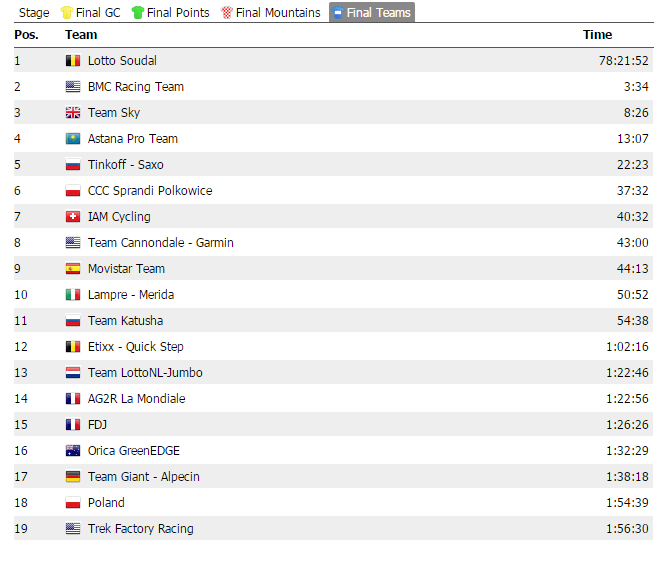The height and width of the screenshot is (564, 665).
Task: Click the green jersey icon
Action: pyautogui.click(x=138, y=13)
